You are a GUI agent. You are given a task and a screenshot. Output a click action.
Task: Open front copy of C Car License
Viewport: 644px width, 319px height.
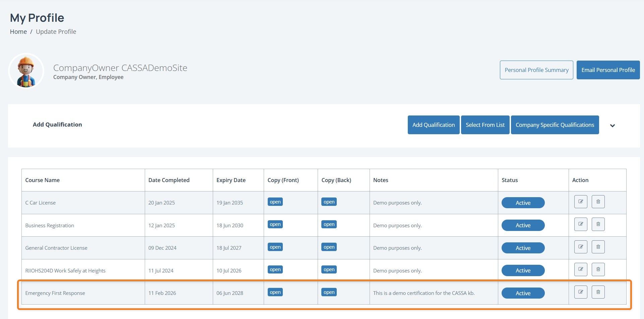tap(275, 202)
